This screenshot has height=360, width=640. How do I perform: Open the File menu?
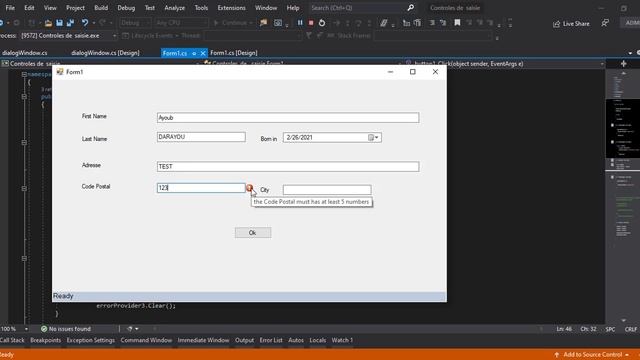(x=10, y=8)
